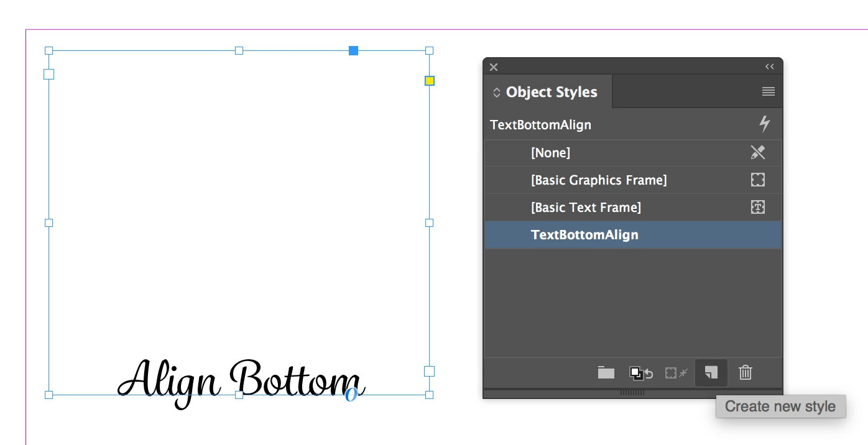Click the Create new style icon
The width and height of the screenshot is (868, 445).
711,373
